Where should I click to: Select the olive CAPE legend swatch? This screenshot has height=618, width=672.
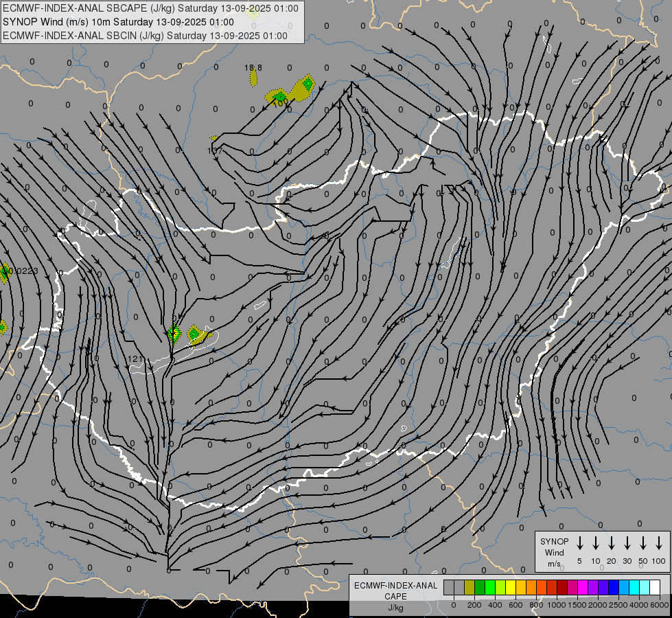[x=470, y=587]
